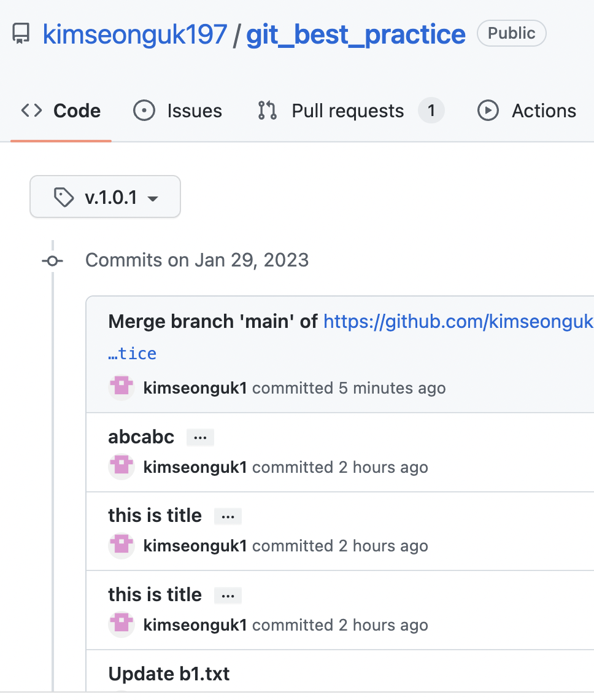Open the abcabc commit
This screenshot has width=594, height=700.
141,437
